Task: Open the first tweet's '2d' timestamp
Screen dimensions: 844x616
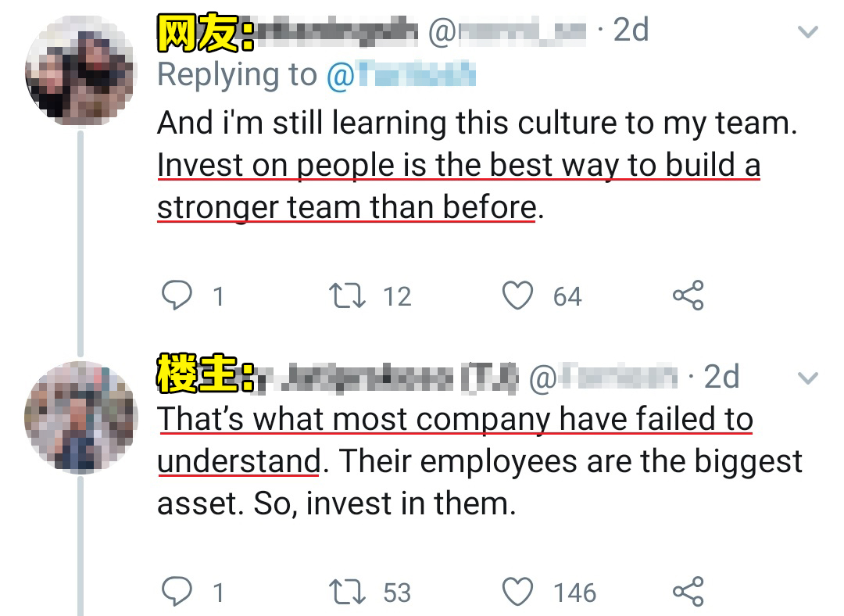Action: point(631,31)
